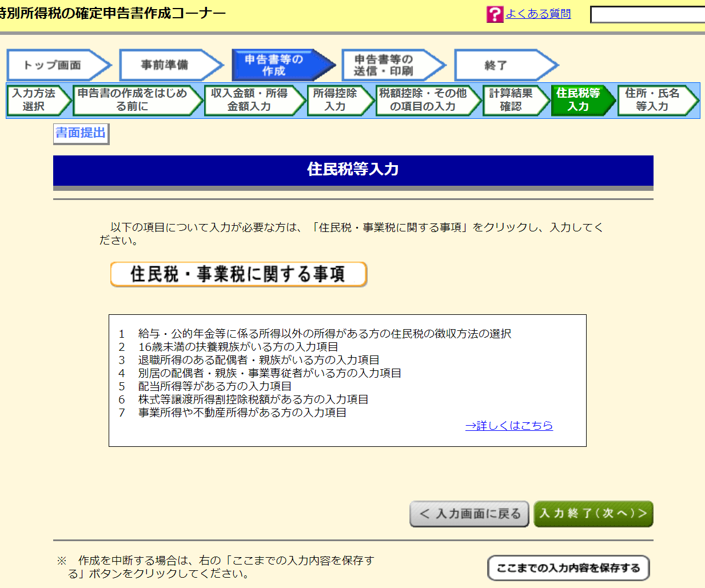Click 入力終了(次へ) green button

594,514
